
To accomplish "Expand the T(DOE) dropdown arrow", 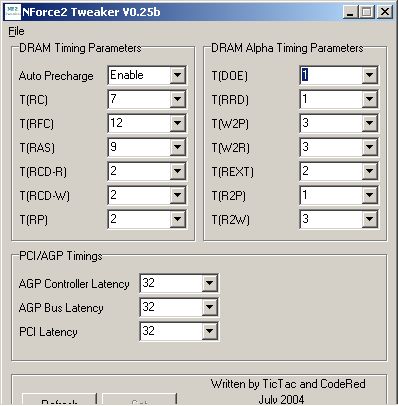I will pos(369,75).
